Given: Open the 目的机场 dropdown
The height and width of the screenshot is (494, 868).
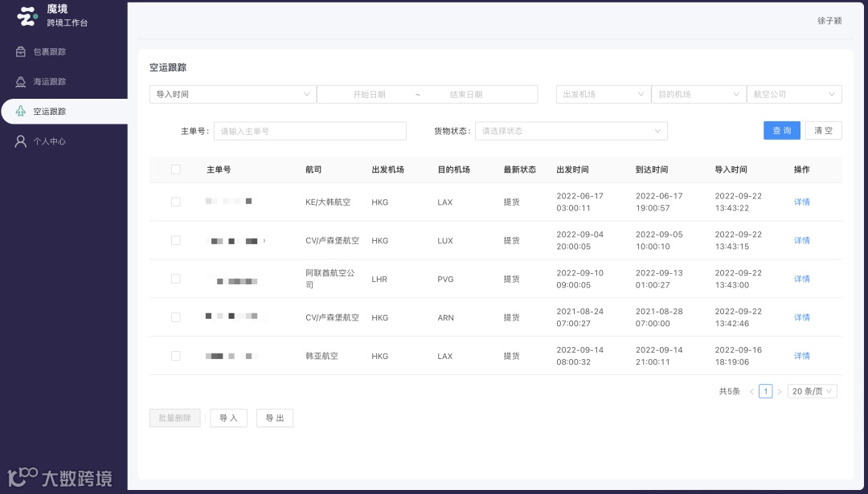Looking at the screenshot, I should point(698,94).
